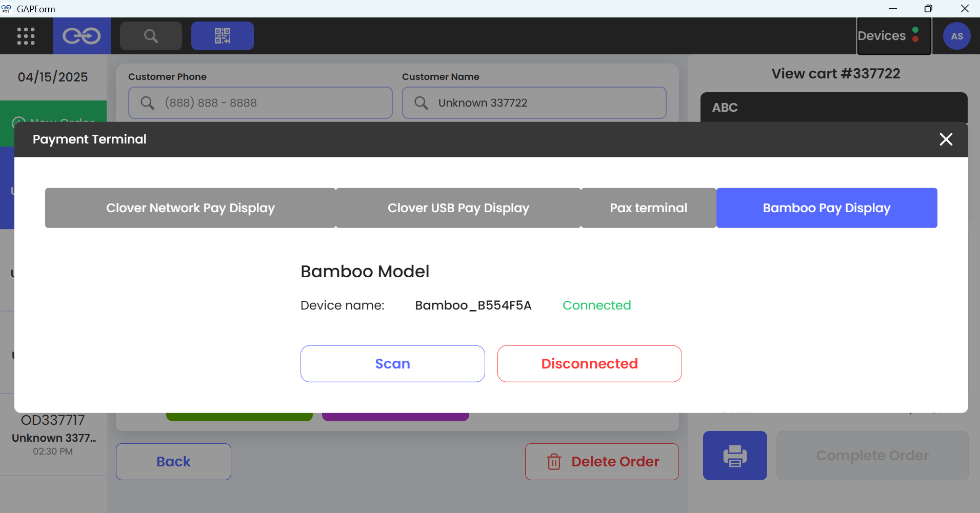Open the QR code scanner button
The image size is (980, 513).
point(223,36)
